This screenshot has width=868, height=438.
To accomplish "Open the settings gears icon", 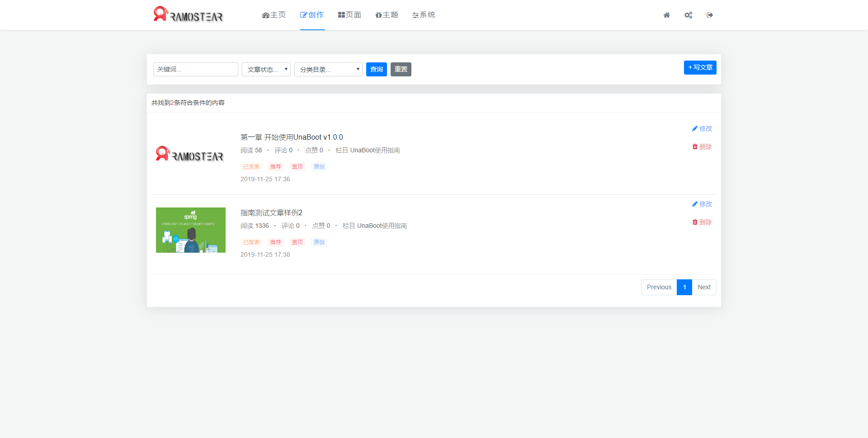I will pyautogui.click(x=688, y=15).
